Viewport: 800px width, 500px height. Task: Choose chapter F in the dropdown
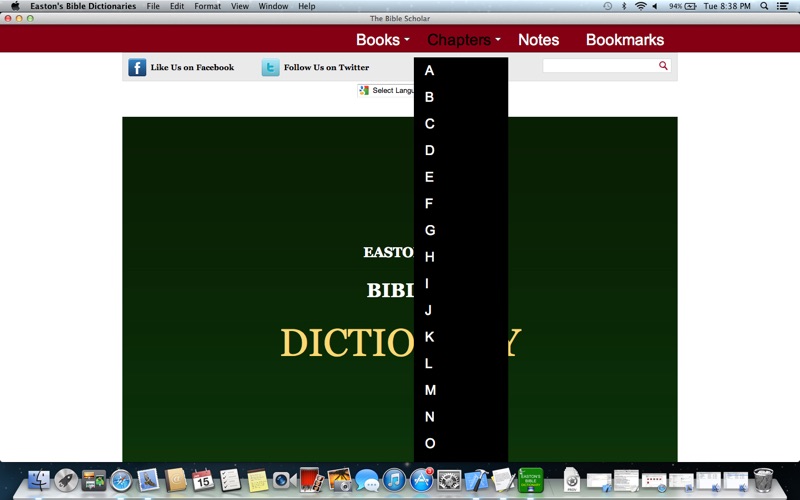[461, 204]
